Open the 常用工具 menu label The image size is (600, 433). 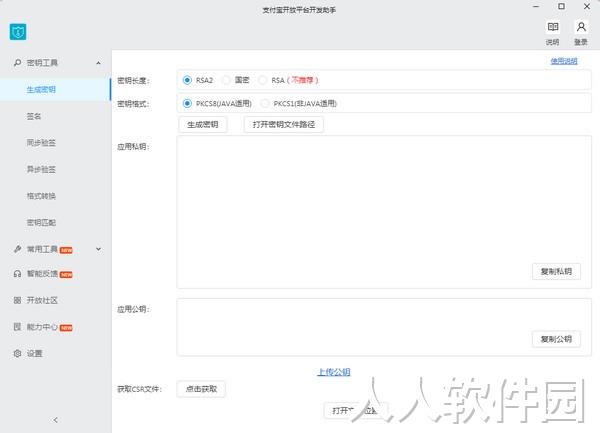click(x=42, y=249)
